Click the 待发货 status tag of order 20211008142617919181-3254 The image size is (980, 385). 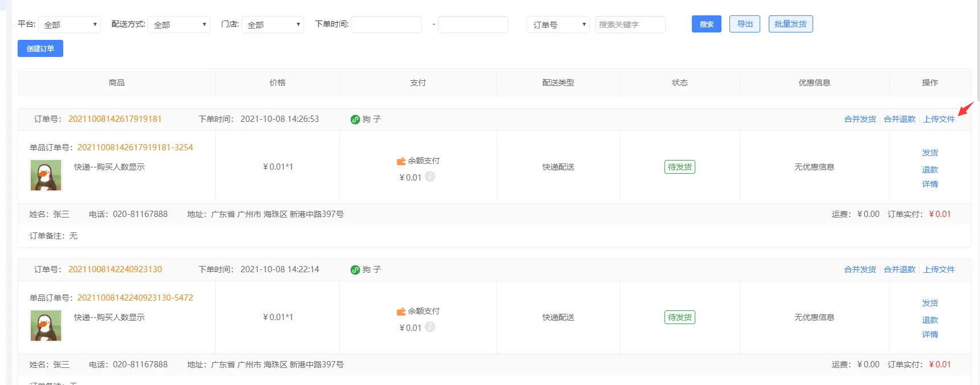680,167
